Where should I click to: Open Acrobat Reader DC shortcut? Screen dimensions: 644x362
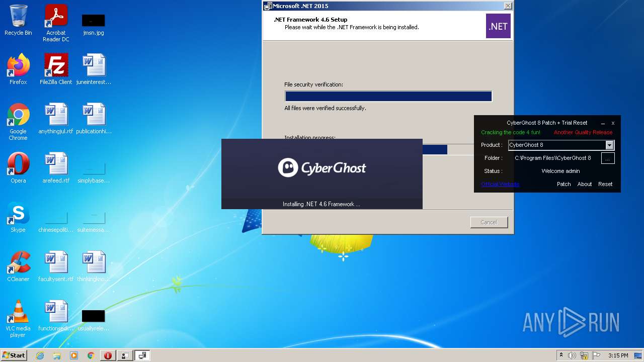coord(56,23)
